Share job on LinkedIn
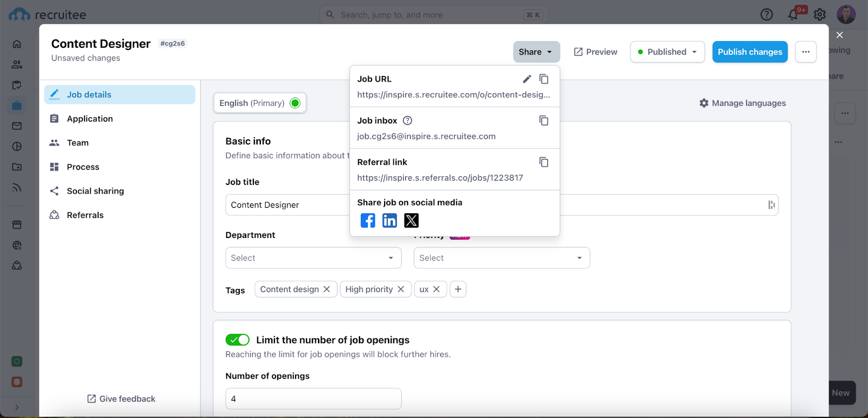The image size is (868, 418). (390, 221)
